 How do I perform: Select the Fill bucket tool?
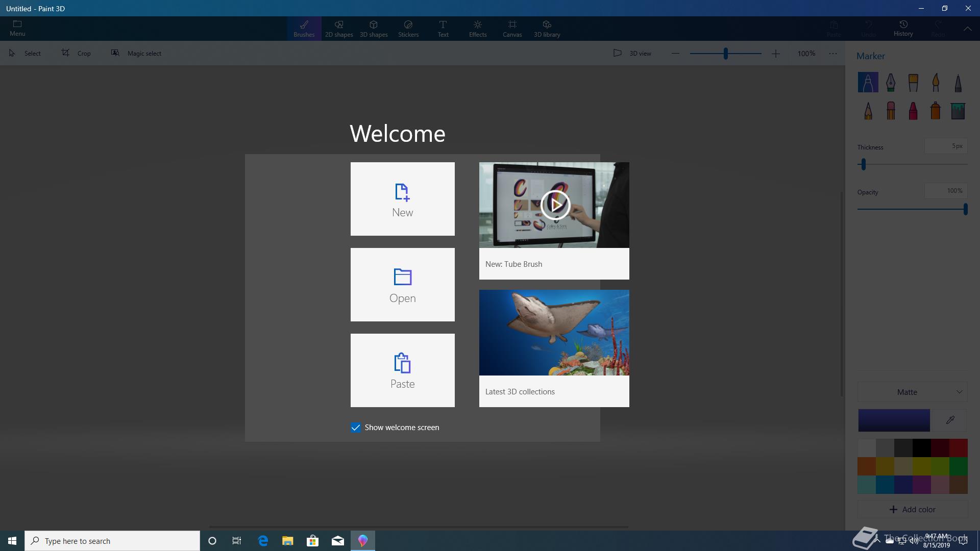coord(958,110)
